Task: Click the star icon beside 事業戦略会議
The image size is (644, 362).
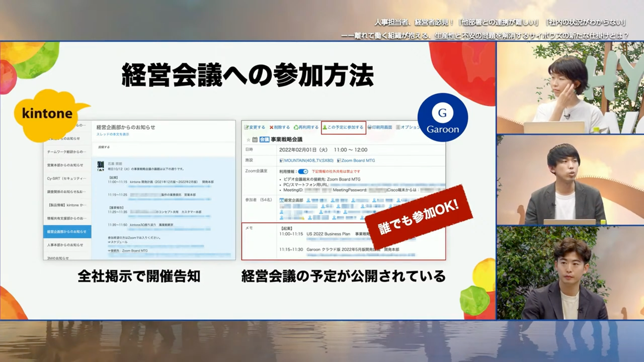Action: [248, 139]
